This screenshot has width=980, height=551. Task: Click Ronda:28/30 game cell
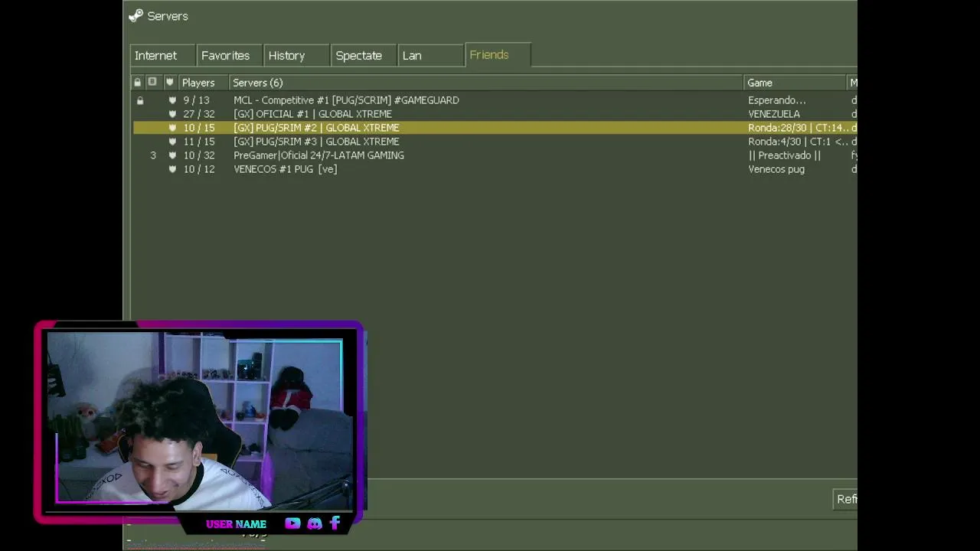tap(799, 128)
